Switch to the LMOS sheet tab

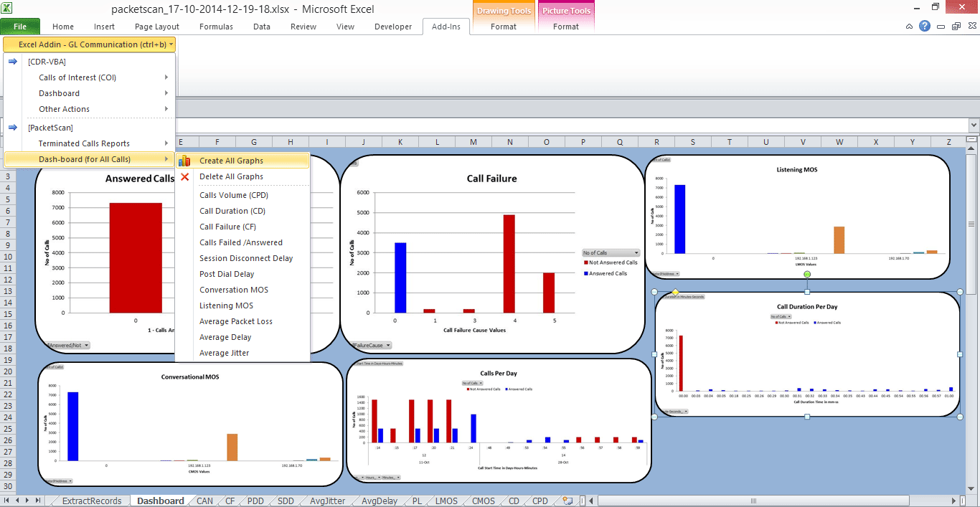(x=447, y=501)
